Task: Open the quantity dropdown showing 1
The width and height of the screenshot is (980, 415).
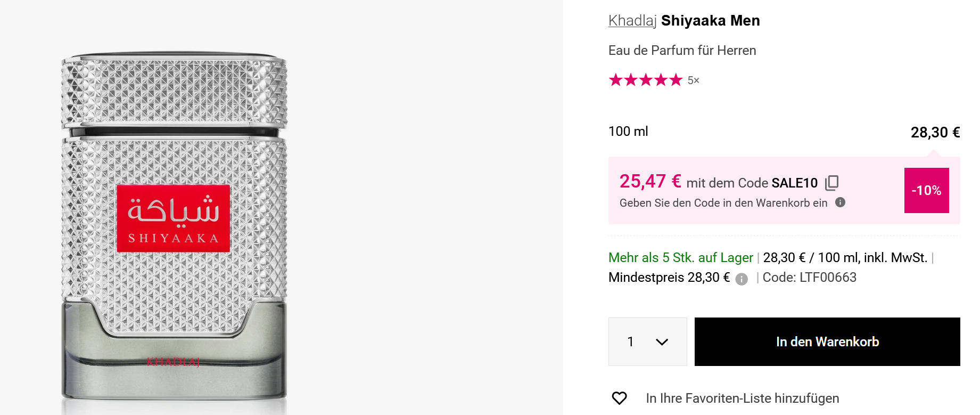Action: pos(647,341)
